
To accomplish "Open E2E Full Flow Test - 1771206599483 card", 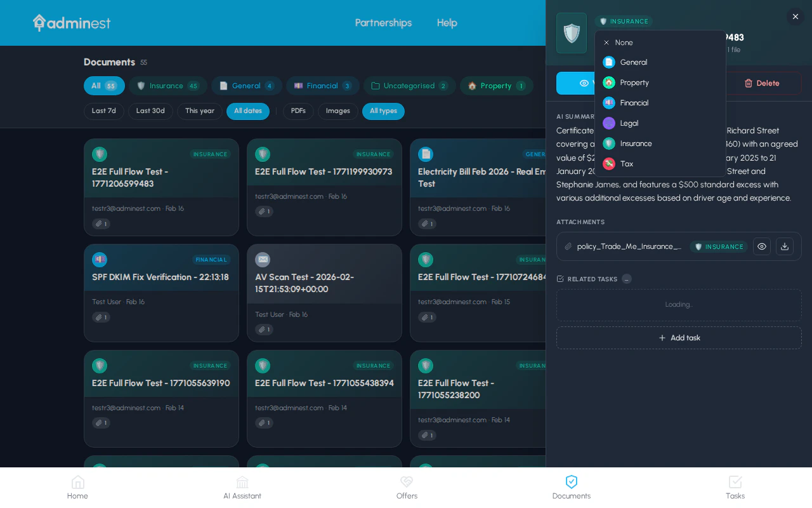I will point(161,187).
